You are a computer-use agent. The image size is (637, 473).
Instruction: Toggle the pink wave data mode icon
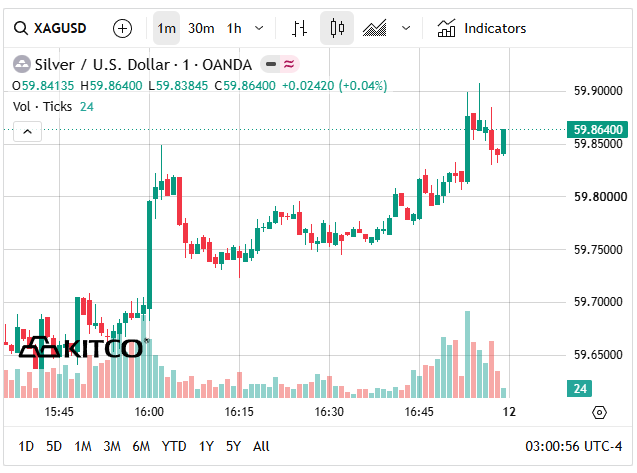coord(289,64)
